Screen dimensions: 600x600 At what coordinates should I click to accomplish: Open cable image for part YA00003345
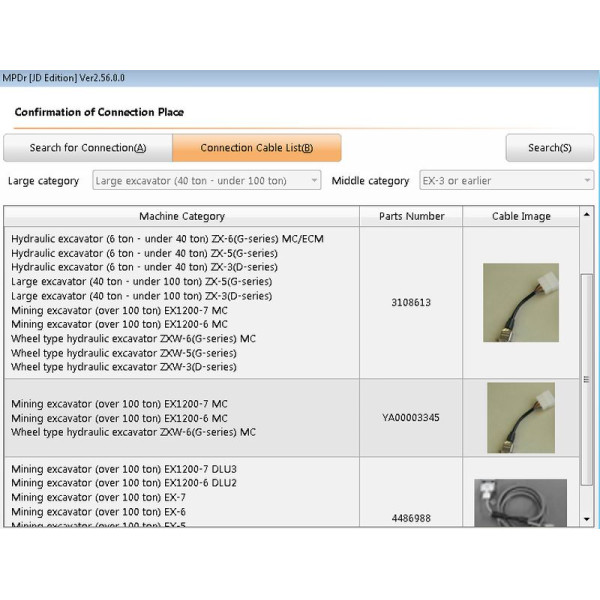click(520, 417)
